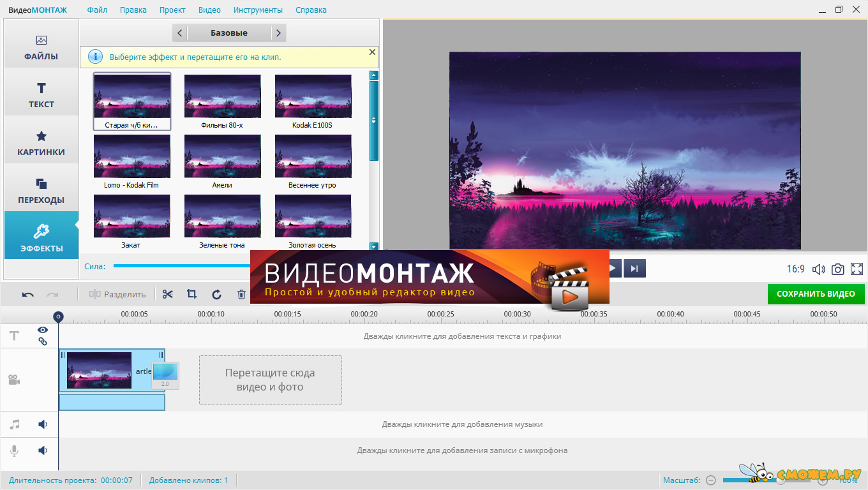Screen dimensions: 868x490
Task: Click the rotate clip icon
Action: tap(216, 294)
